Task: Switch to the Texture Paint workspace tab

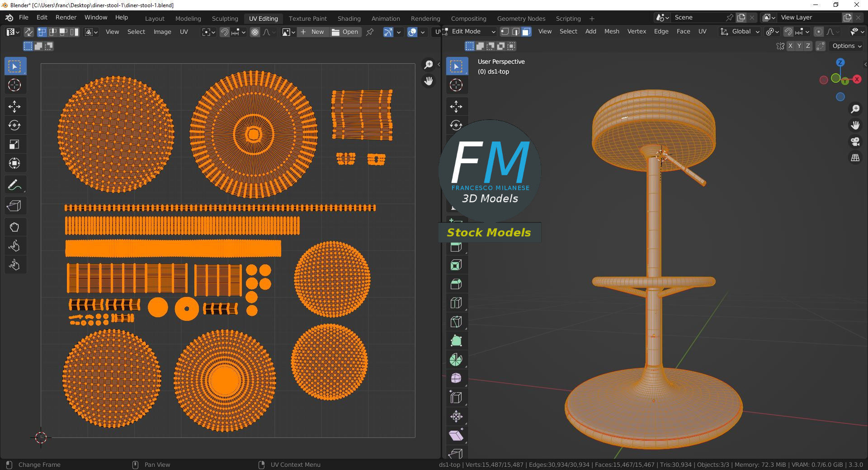Action: [307, 19]
